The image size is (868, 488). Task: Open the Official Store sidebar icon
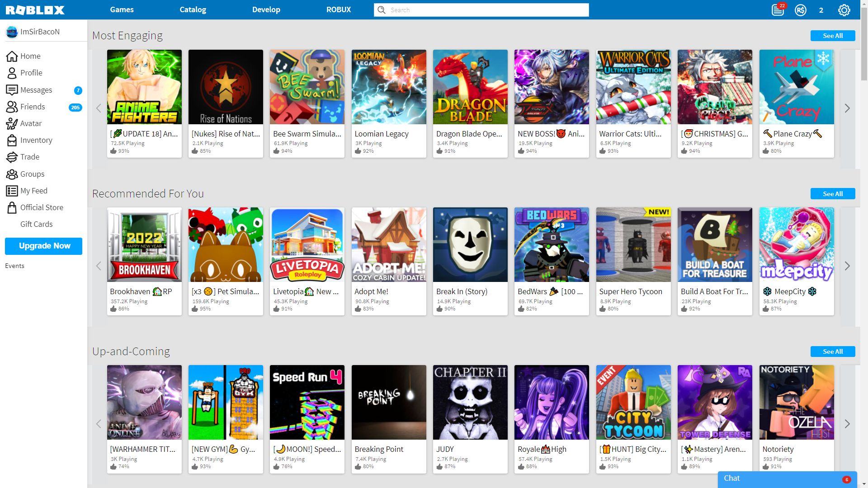pos(11,207)
